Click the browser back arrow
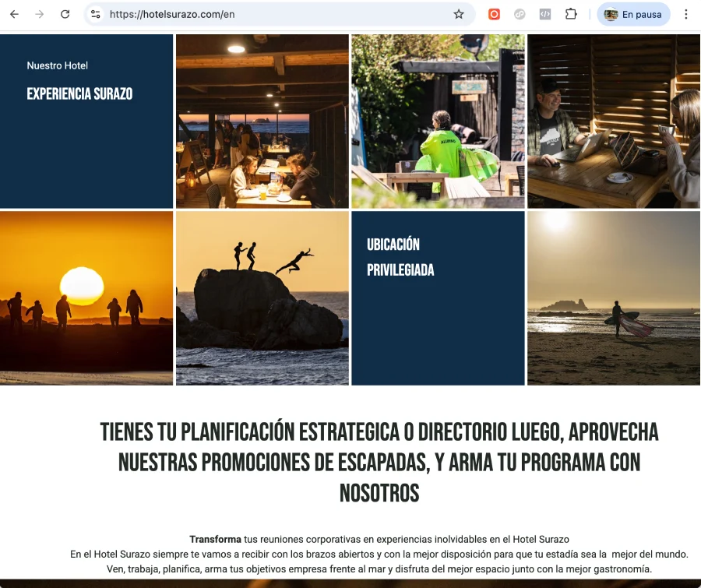 [x=14, y=14]
